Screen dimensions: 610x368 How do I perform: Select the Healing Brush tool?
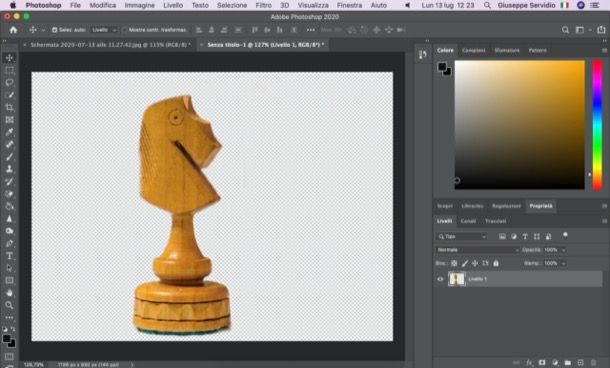(x=9, y=144)
